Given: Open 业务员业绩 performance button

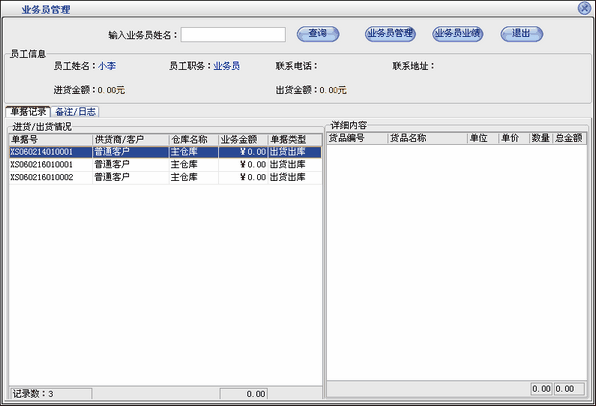Looking at the screenshot, I should (x=458, y=34).
